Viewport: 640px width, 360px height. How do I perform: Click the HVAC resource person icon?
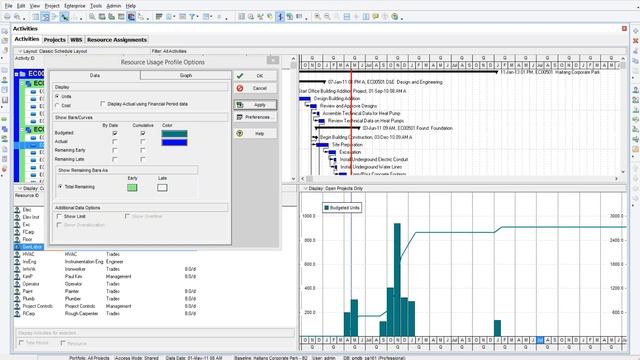17,254
